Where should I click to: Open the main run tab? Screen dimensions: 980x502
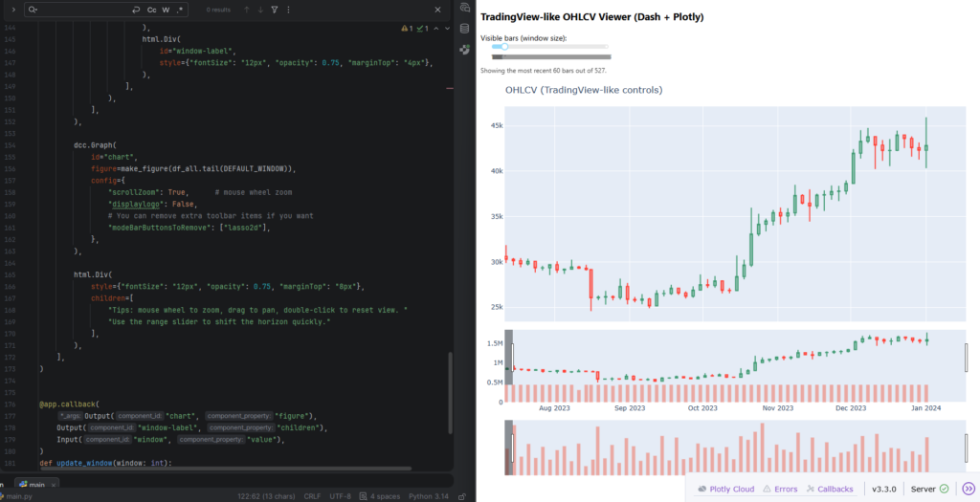coord(31,484)
